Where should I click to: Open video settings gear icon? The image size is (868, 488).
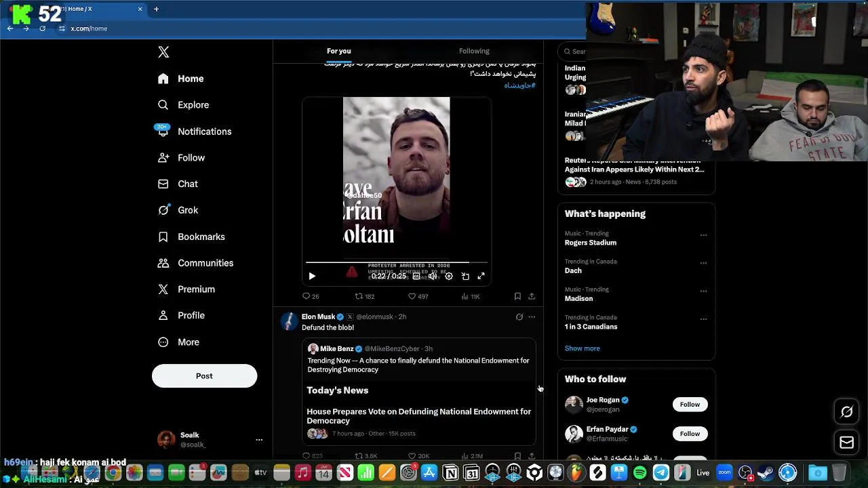coord(449,276)
